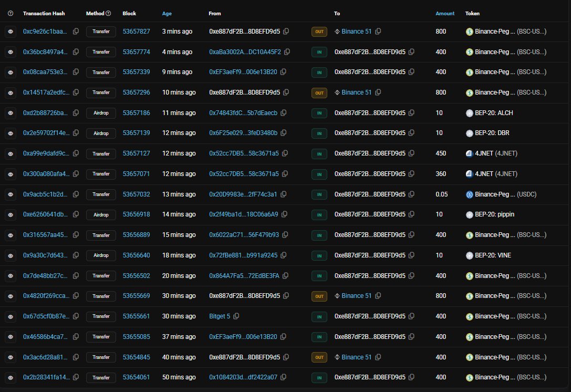Open block 53656640
The image size is (571, 392).
click(x=136, y=255)
